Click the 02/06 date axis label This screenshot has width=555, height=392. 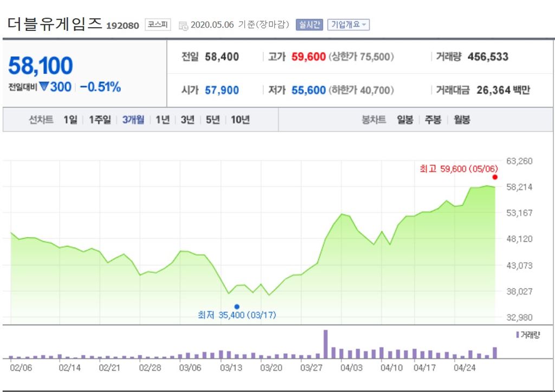pos(21,368)
